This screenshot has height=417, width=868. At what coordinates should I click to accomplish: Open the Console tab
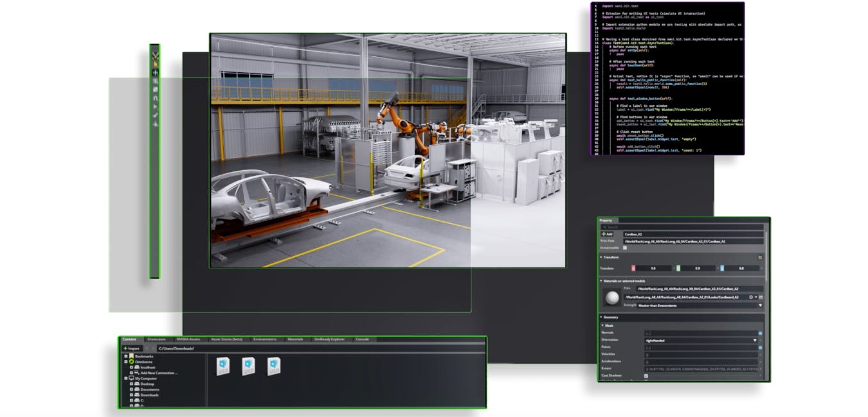362,339
